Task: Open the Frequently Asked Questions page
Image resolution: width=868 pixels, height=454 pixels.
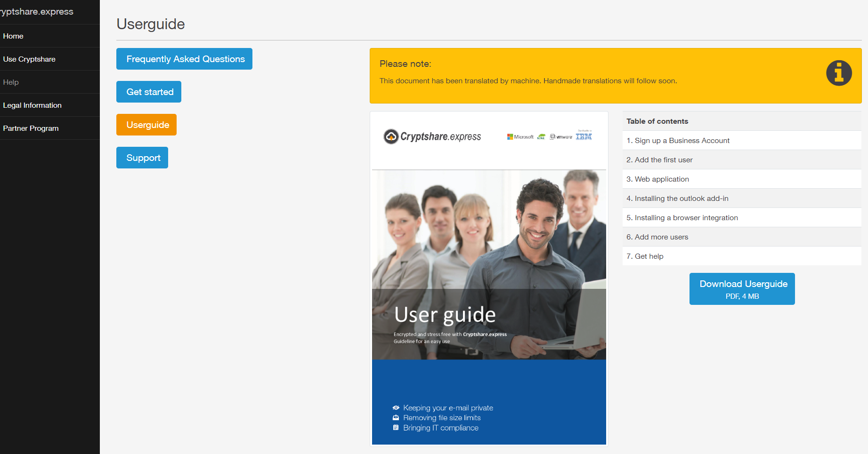Action: click(184, 59)
